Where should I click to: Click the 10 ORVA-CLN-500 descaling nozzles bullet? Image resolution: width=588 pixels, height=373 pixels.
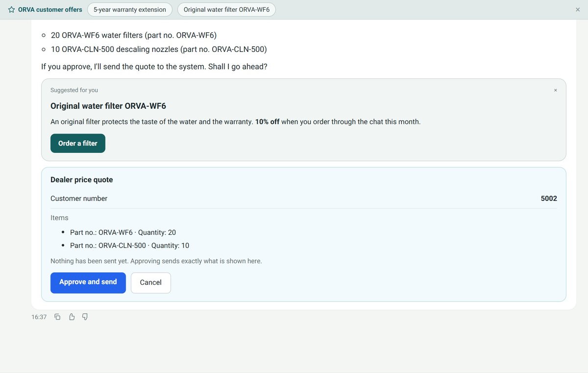159,49
